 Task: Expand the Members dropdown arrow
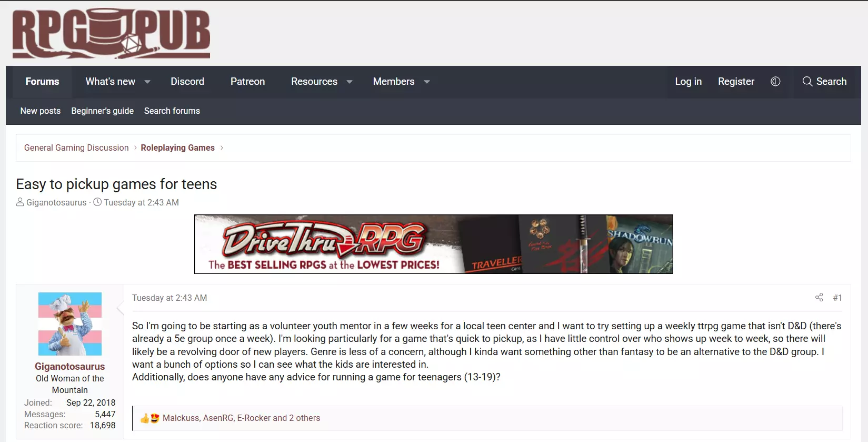(x=427, y=82)
